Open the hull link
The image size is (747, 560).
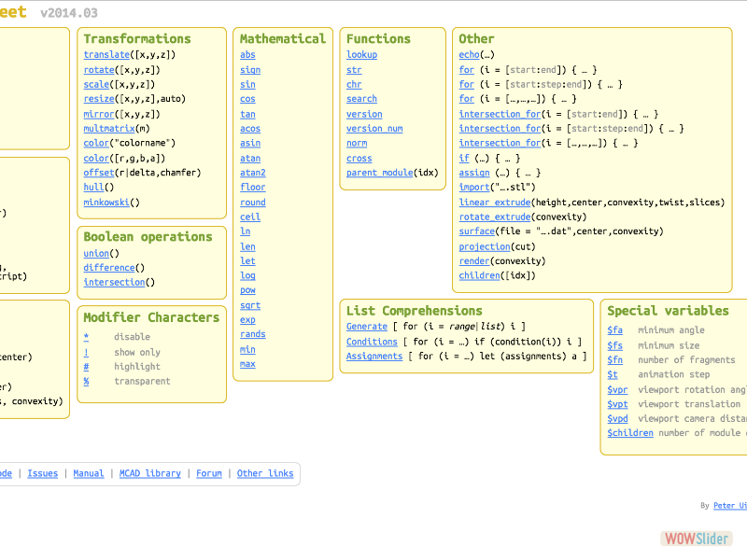[94, 188]
